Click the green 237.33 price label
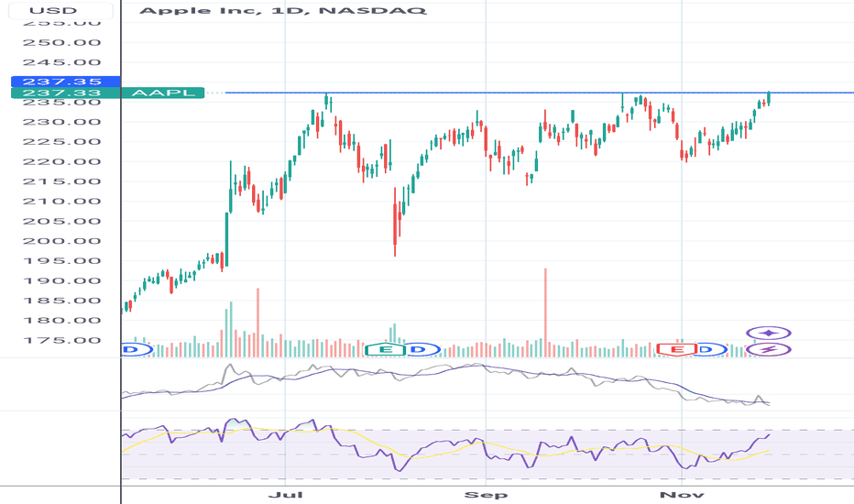The width and height of the screenshot is (854, 504). pyautogui.click(x=65, y=93)
